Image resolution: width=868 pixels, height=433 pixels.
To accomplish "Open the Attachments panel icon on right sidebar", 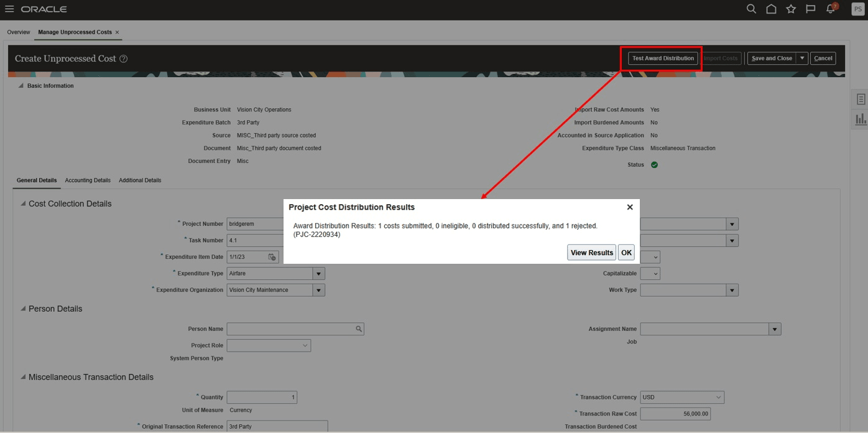I will [x=861, y=98].
